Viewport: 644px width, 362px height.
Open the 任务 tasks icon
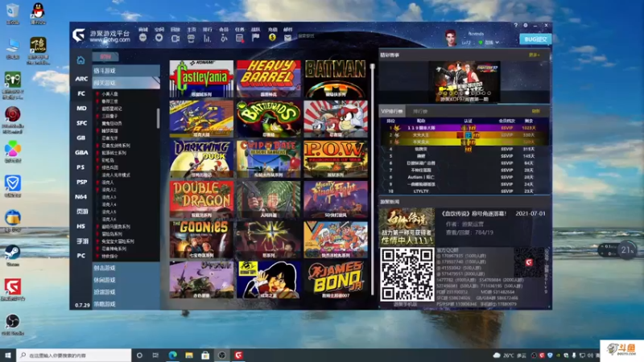(239, 38)
